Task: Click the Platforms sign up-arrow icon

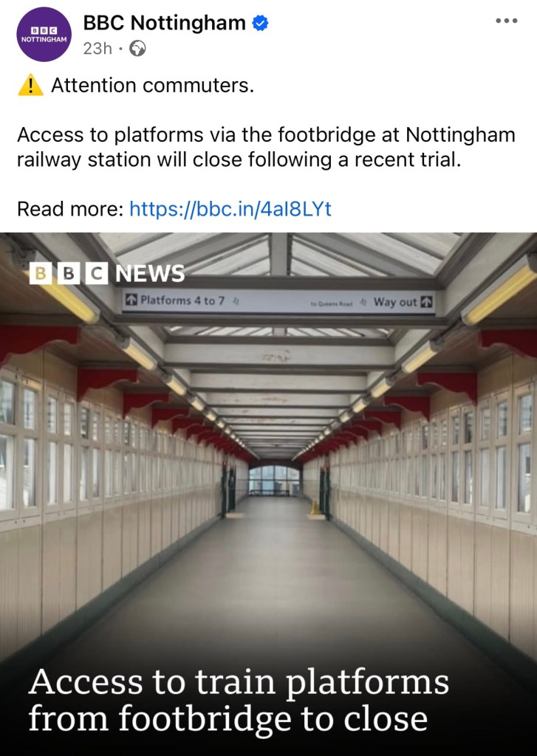Action: click(x=131, y=300)
